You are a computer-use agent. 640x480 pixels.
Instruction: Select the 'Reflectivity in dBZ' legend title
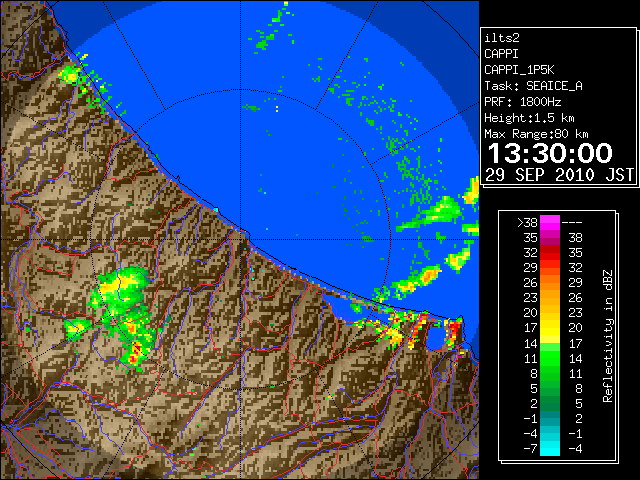[608, 336]
